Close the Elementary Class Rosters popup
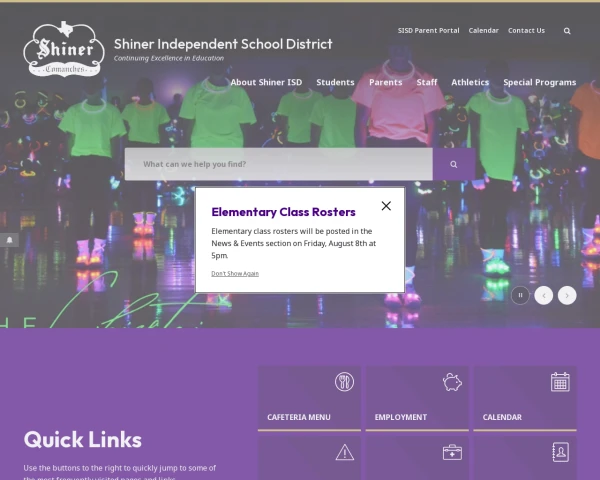This screenshot has height=480, width=600. [x=386, y=206]
